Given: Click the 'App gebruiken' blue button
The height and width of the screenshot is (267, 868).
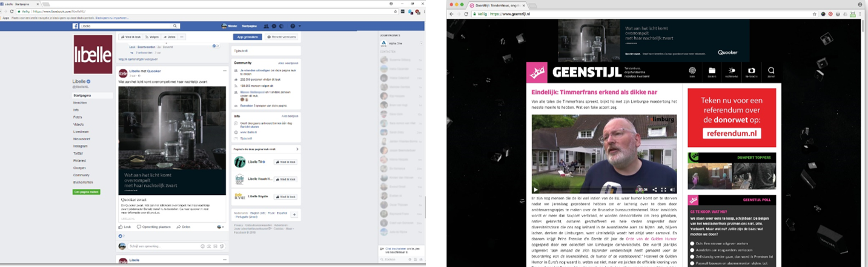Looking at the screenshot, I should (247, 37).
